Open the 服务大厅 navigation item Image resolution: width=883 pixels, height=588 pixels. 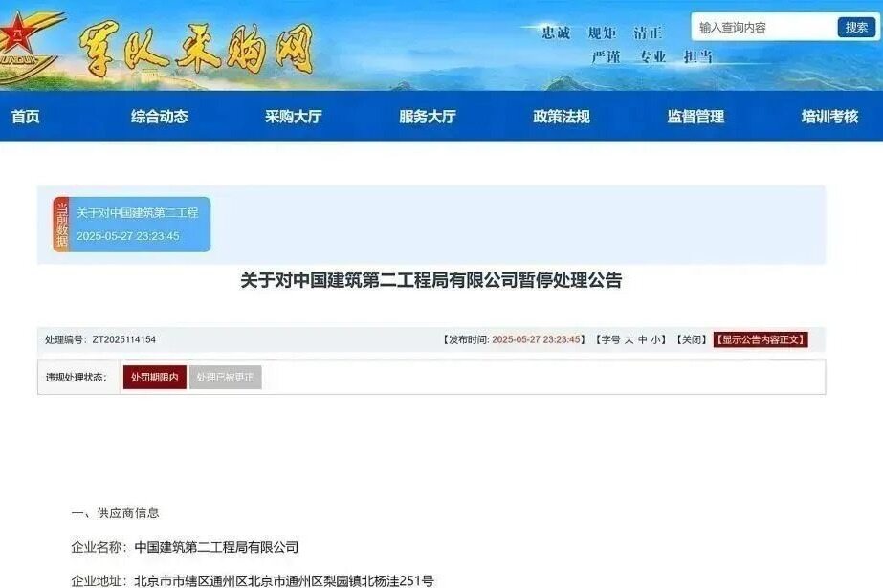[428, 117]
